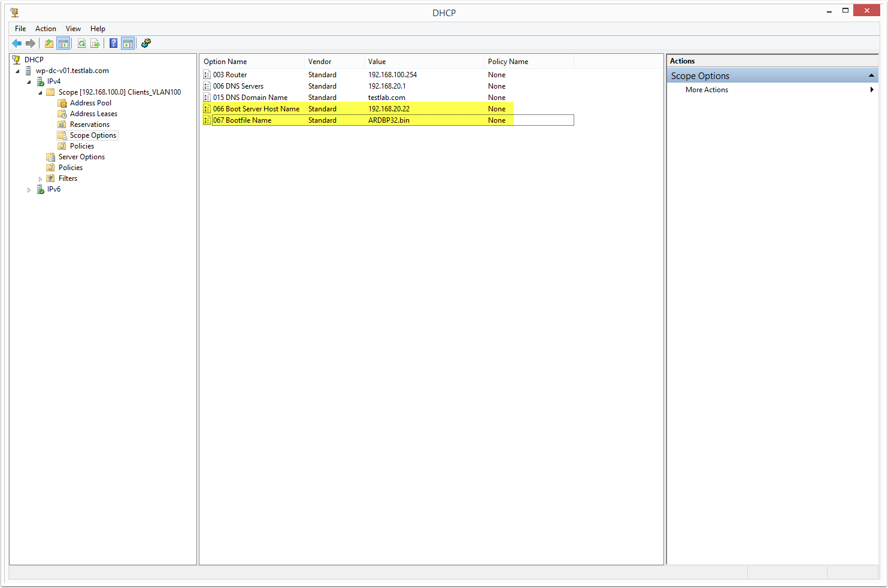This screenshot has height=588, width=888.
Task: Click Standard vendor in 067 Bootfile Name row
Action: point(322,120)
